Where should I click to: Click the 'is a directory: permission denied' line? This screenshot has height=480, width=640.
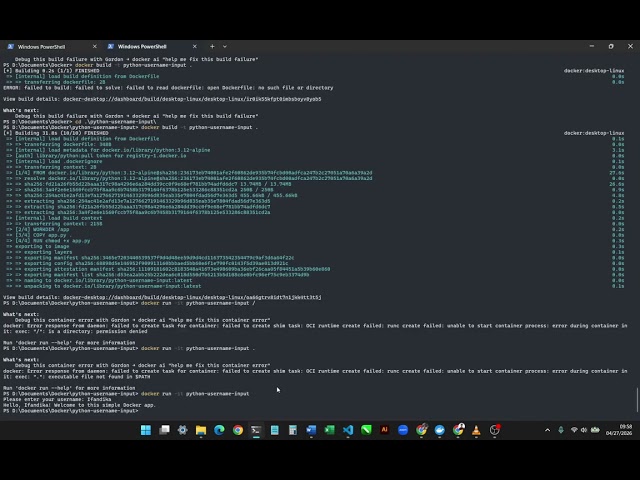pyautogui.click(x=75, y=331)
